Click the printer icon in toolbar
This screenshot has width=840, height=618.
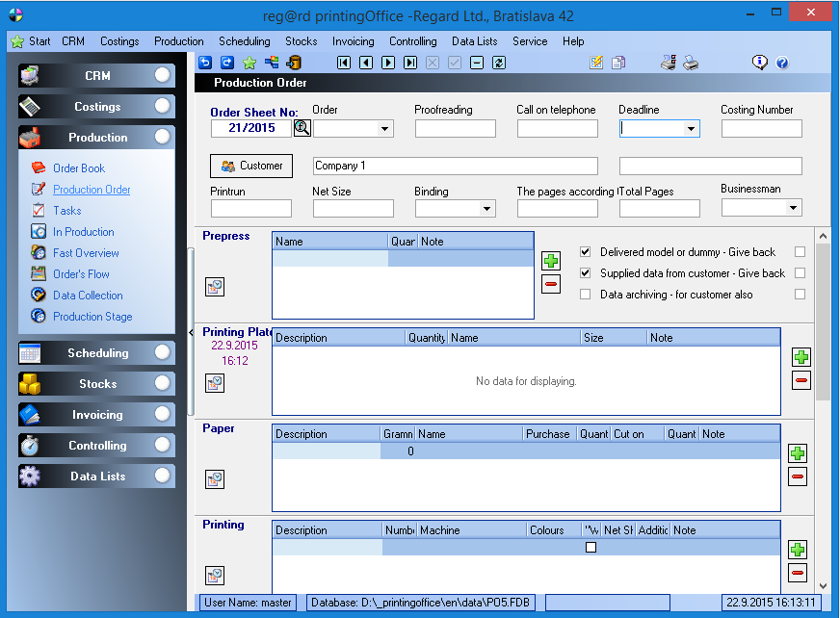coord(691,63)
